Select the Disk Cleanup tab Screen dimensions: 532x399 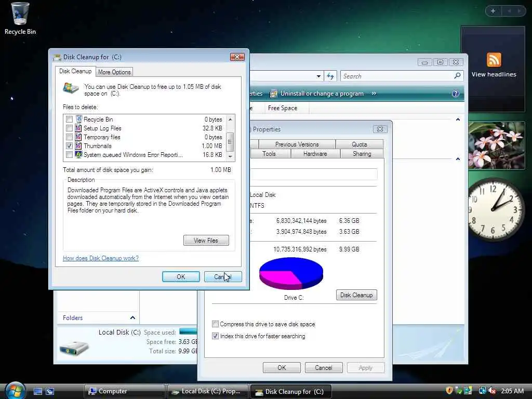[x=75, y=71]
